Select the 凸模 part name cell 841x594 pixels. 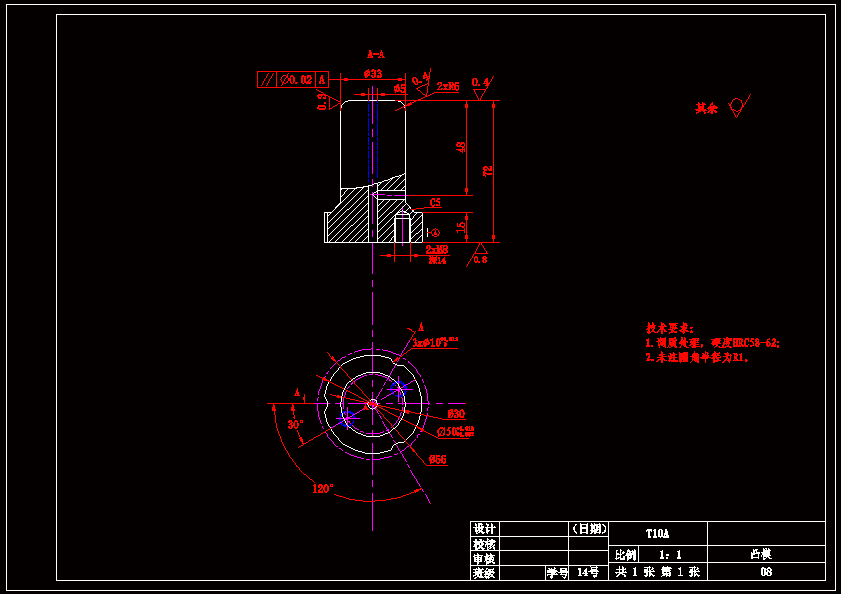pyautogui.click(x=766, y=553)
